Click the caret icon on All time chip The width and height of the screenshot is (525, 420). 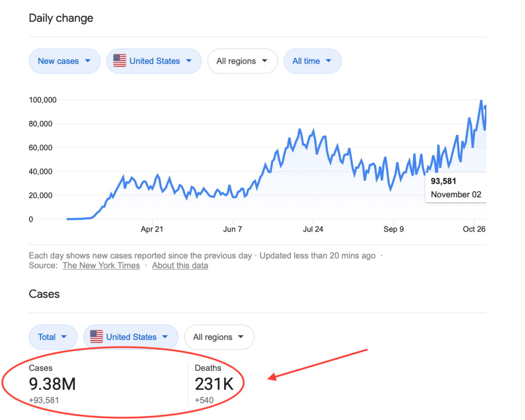[328, 61]
